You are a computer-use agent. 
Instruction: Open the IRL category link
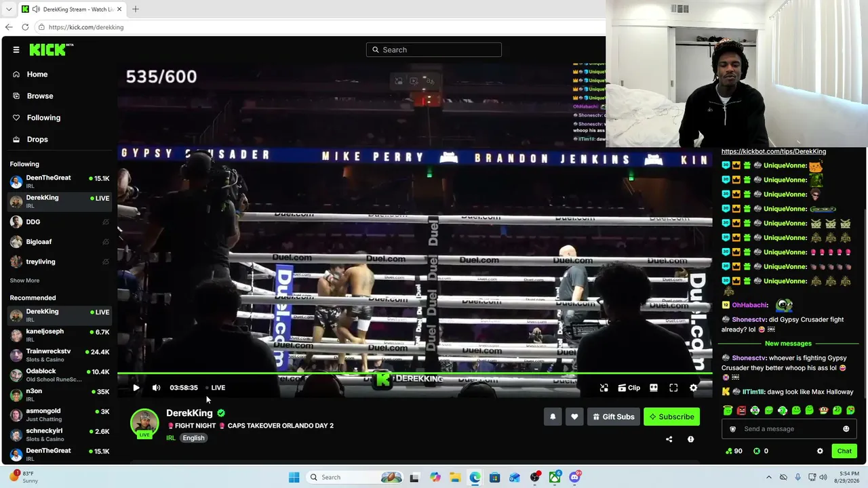[x=171, y=438]
